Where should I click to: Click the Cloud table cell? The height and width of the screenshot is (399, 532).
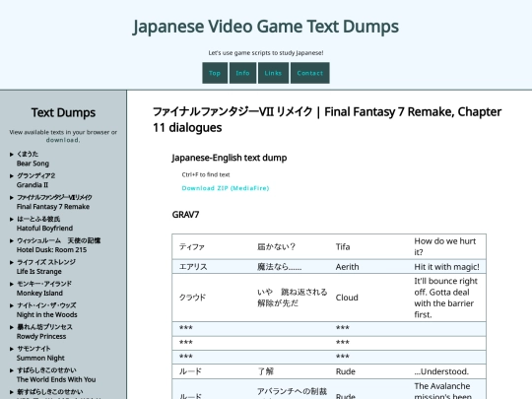click(368, 298)
